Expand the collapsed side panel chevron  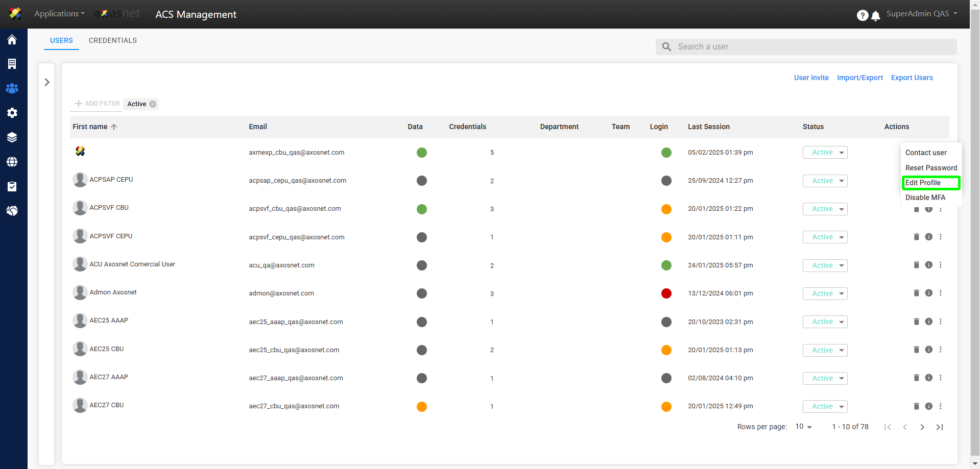point(47,82)
